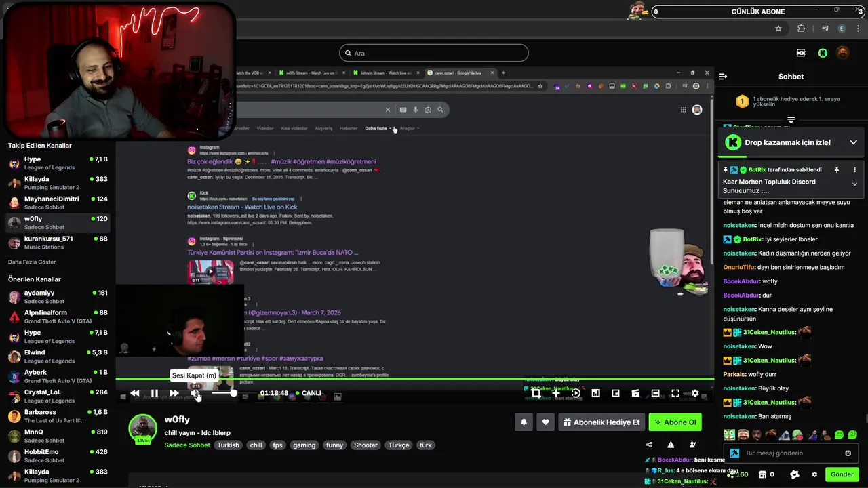
Task: Rewind the stream with the skip-back button
Action: 135,393
